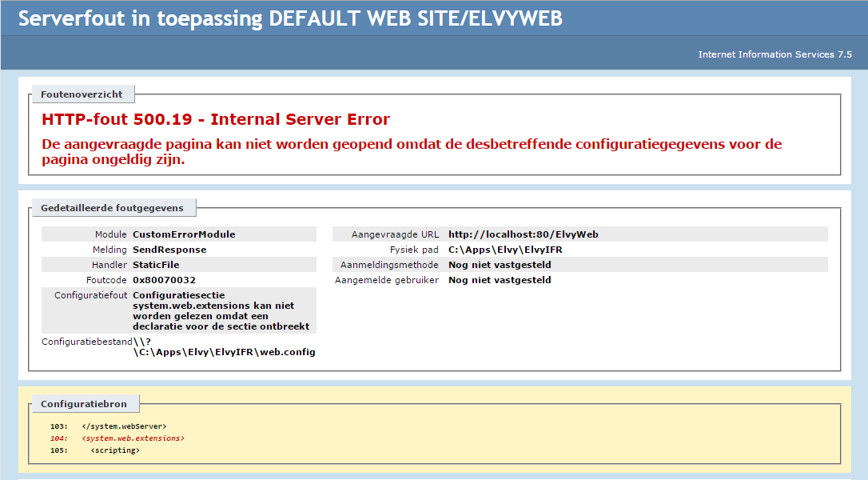Click the 'Aangevraagde URL' label
Screen dimensions: 868x480
[396, 234]
